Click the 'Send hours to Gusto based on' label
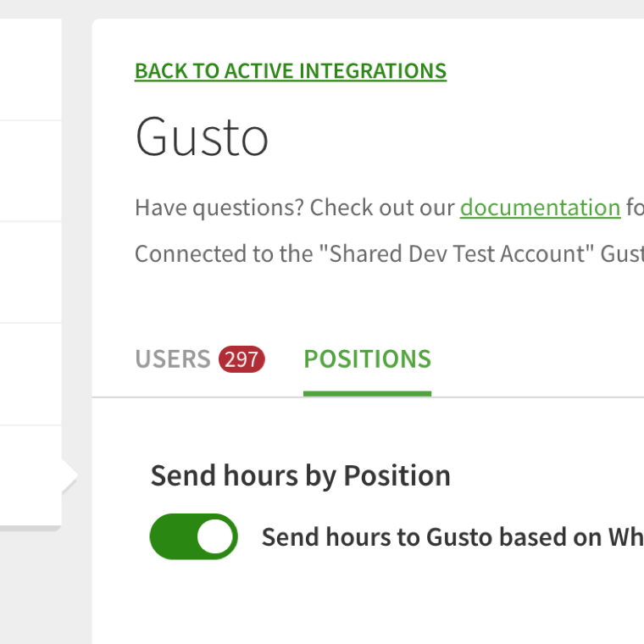 click(x=441, y=537)
